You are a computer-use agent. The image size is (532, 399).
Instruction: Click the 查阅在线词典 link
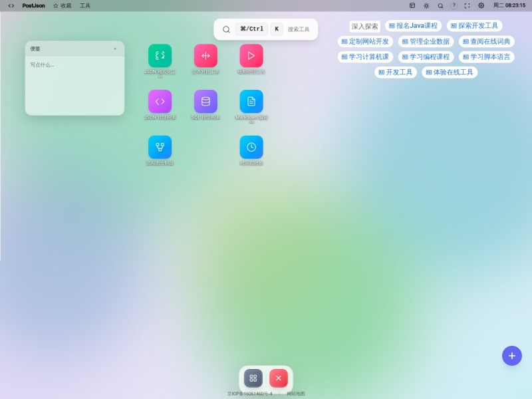pyautogui.click(x=487, y=41)
